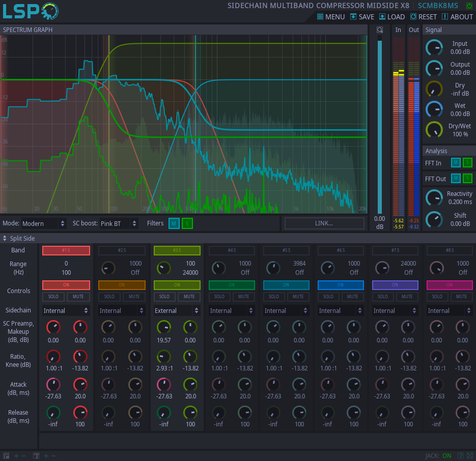
Task: Solo band #3 S
Action: pos(164,297)
